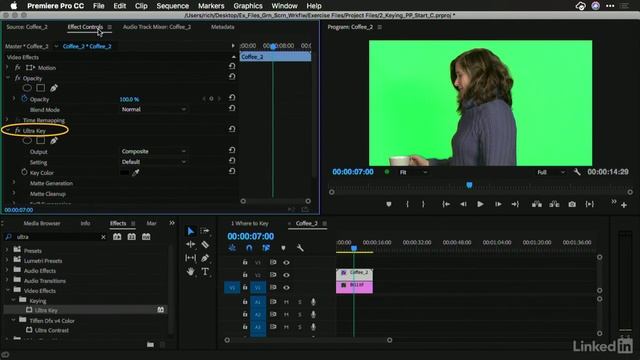Click the Key Color black swatch
The width and height of the screenshot is (640, 360).
[x=124, y=173]
